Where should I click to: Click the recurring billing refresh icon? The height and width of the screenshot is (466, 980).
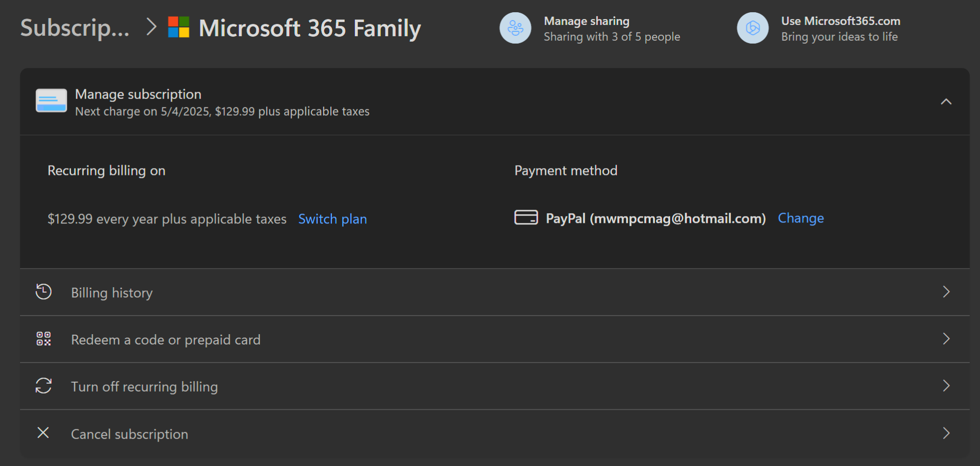pyautogui.click(x=44, y=386)
